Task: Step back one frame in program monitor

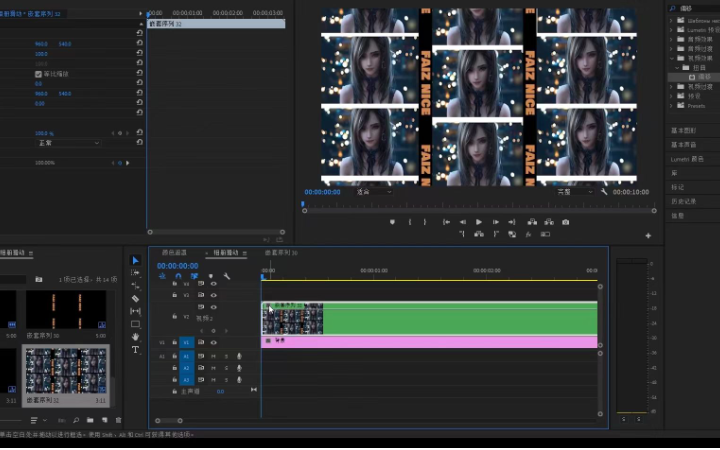Action: tap(462, 222)
